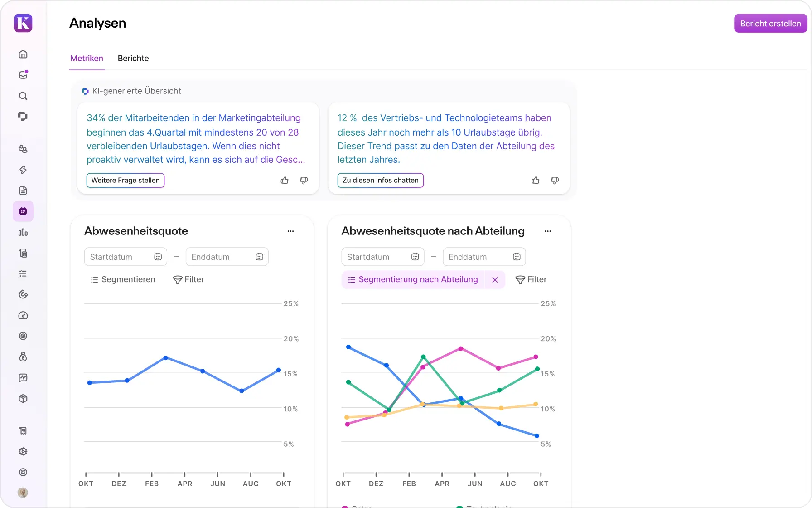This screenshot has height=508, width=812.
Task: Click thumbs up on Marketing insight card
Action: (285, 181)
